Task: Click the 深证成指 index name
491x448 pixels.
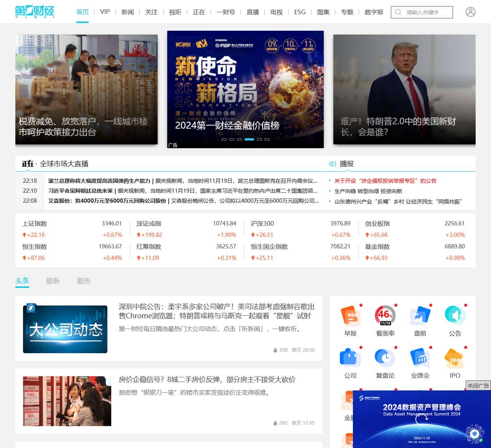Action: (x=149, y=223)
